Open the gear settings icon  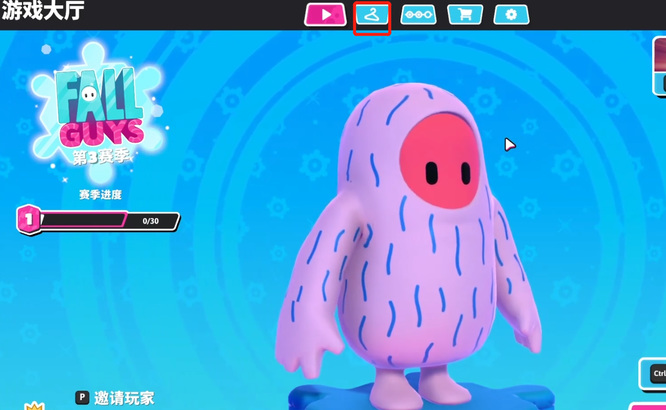511,15
